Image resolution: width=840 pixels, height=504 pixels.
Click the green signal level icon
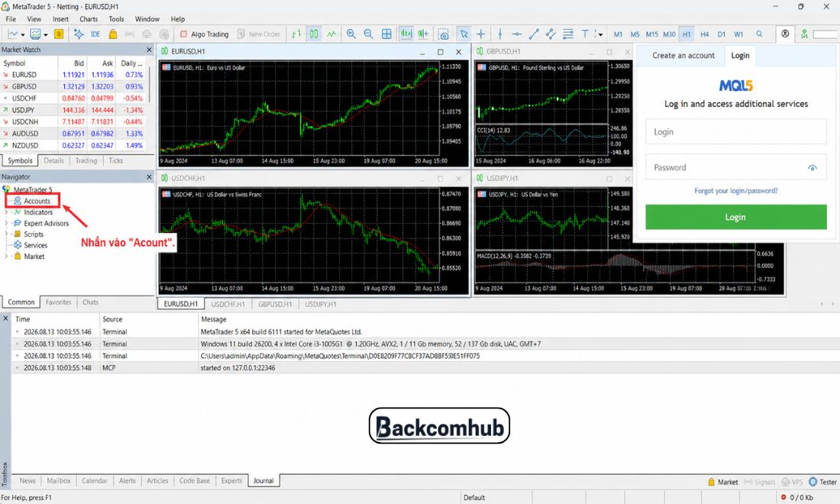click(804, 34)
